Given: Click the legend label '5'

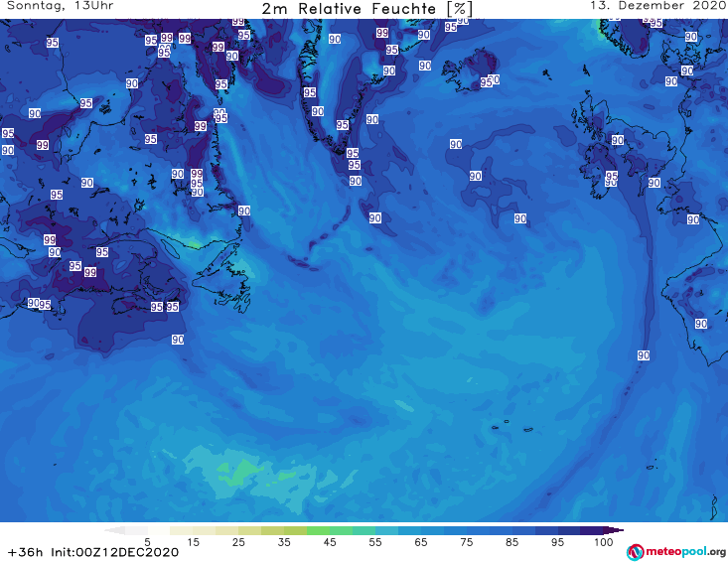Looking at the screenshot, I should [147, 542].
